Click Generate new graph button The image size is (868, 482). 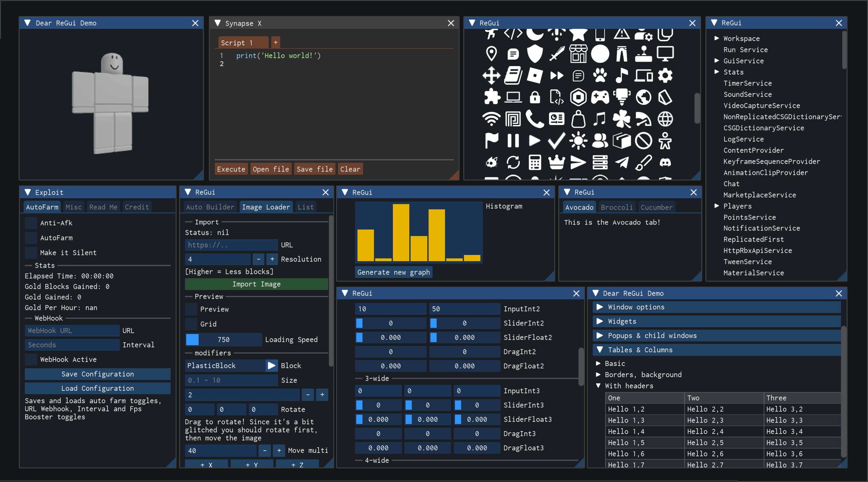393,272
